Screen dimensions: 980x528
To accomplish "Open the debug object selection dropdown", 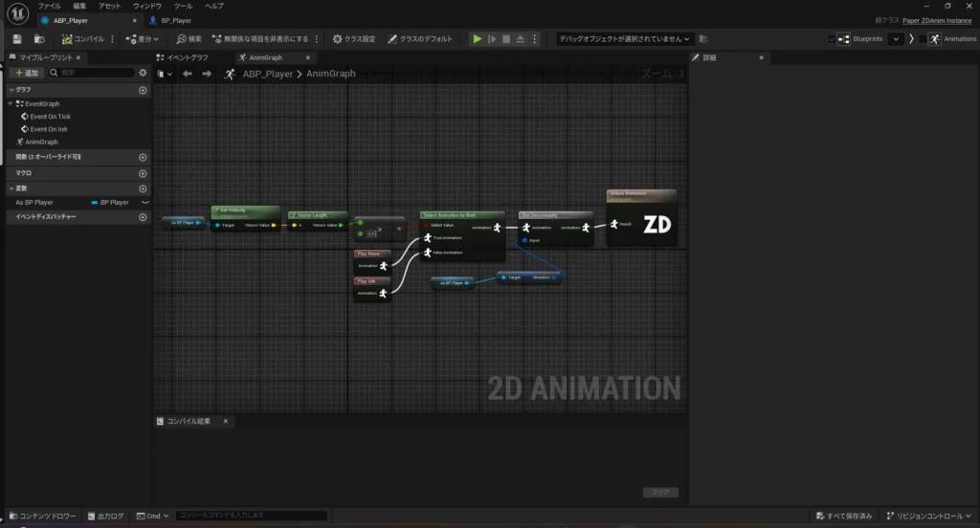I will pyautogui.click(x=624, y=39).
